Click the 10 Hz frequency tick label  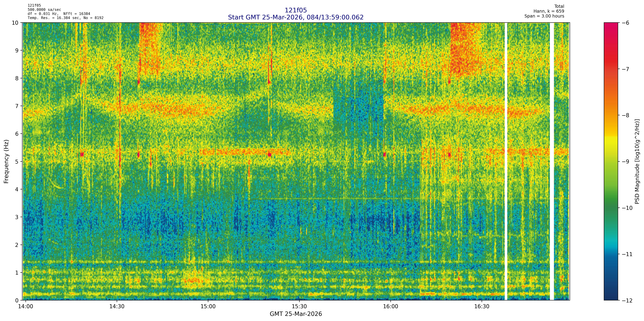point(15,23)
